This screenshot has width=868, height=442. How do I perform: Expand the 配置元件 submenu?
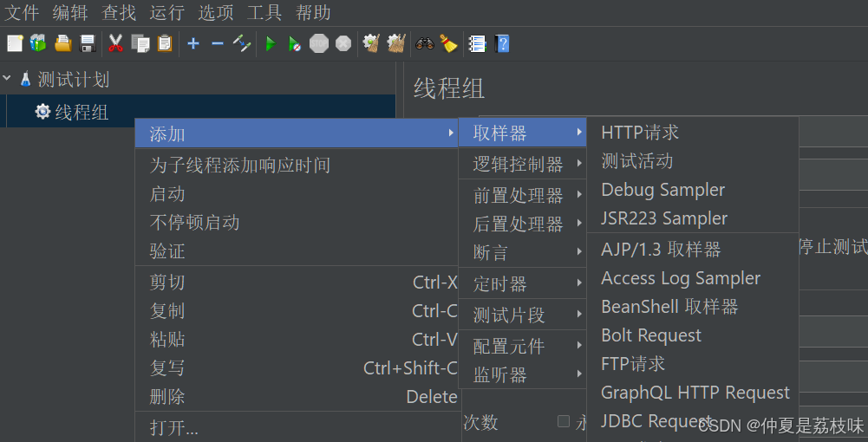tap(523, 347)
